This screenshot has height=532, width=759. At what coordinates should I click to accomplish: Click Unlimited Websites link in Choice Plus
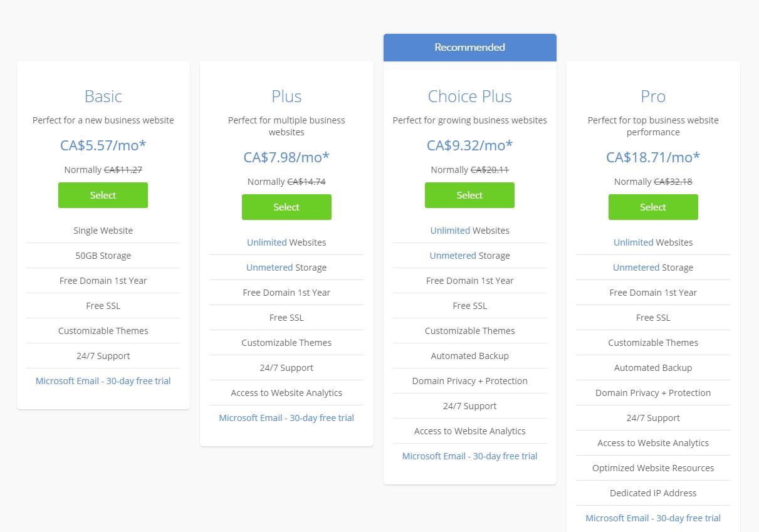(450, 230)
